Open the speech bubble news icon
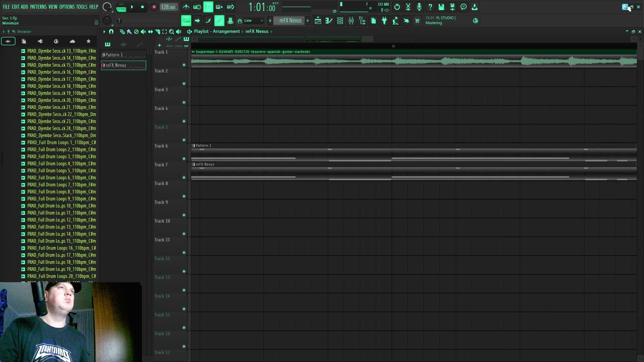 pos(463,7)
